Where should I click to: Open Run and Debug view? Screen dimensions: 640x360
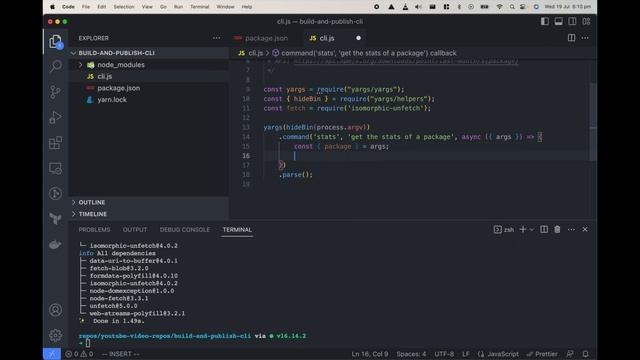(56, 117)
